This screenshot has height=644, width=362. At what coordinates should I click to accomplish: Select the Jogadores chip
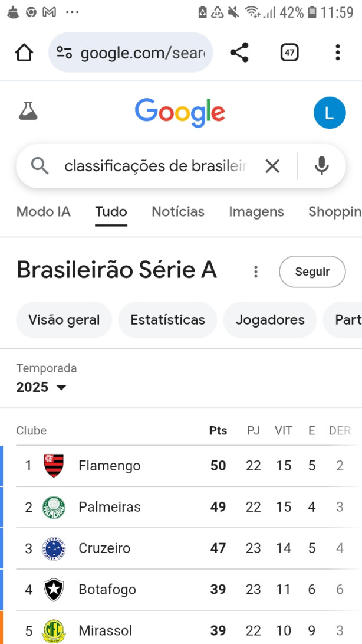coord(270,320)
